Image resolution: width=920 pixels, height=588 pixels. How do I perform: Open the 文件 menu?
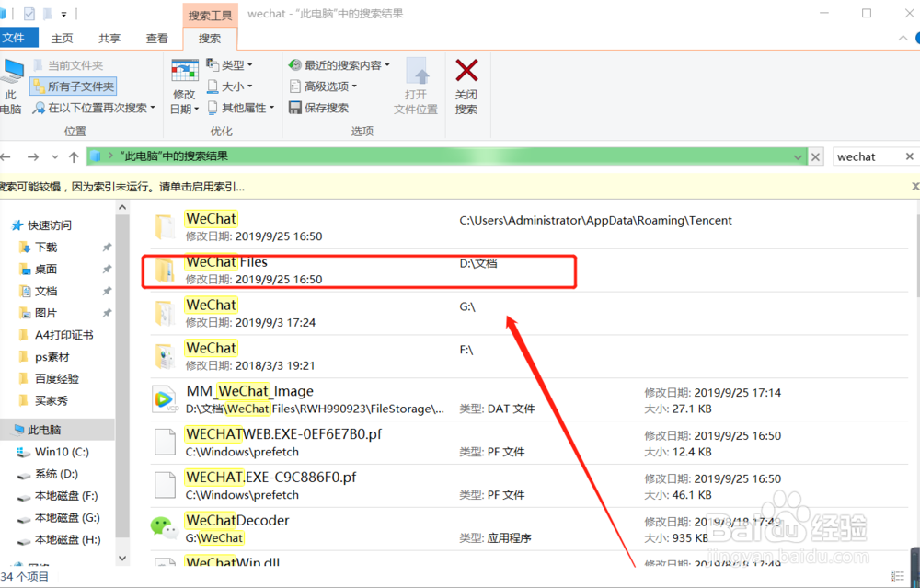(18, 38)
